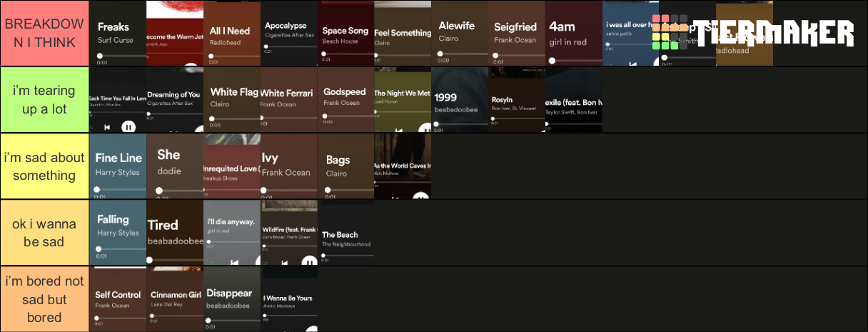
Task: Click pause button on Wildfire card
Action: (308, 261)
